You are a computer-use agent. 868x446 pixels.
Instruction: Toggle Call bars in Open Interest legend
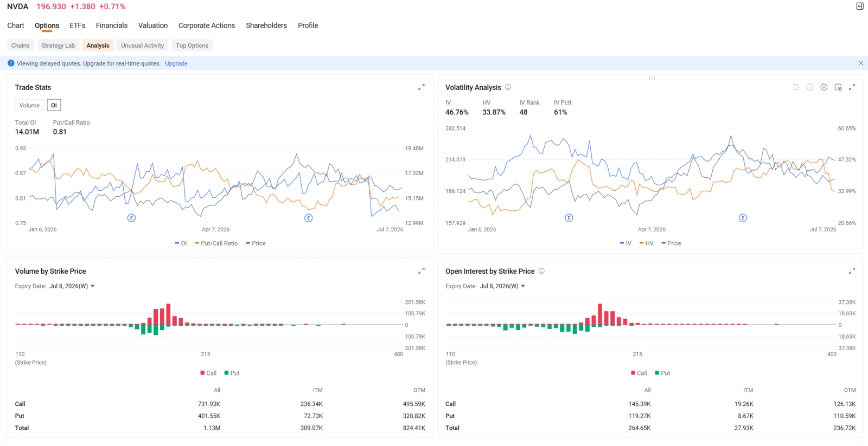(x=639, y=373)
